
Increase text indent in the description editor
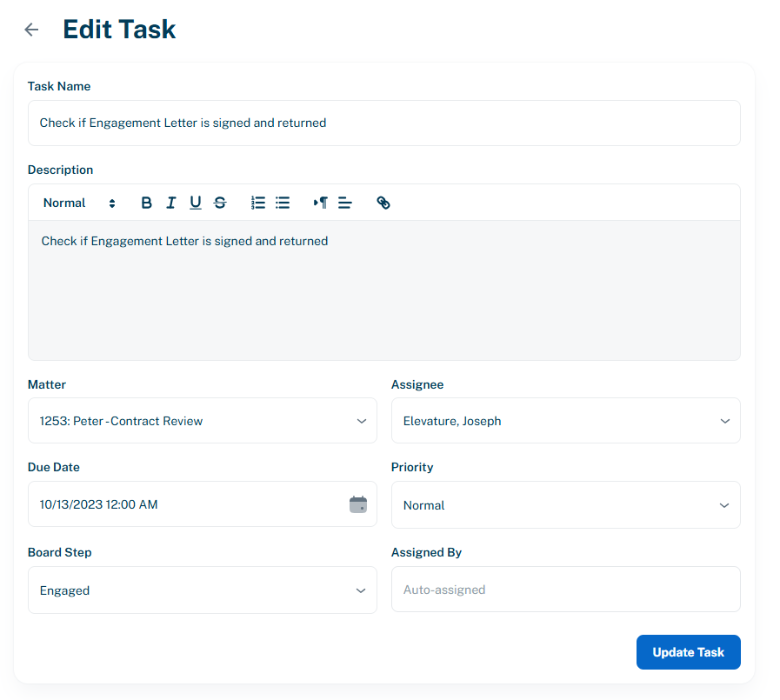click(x=320, y=202)
